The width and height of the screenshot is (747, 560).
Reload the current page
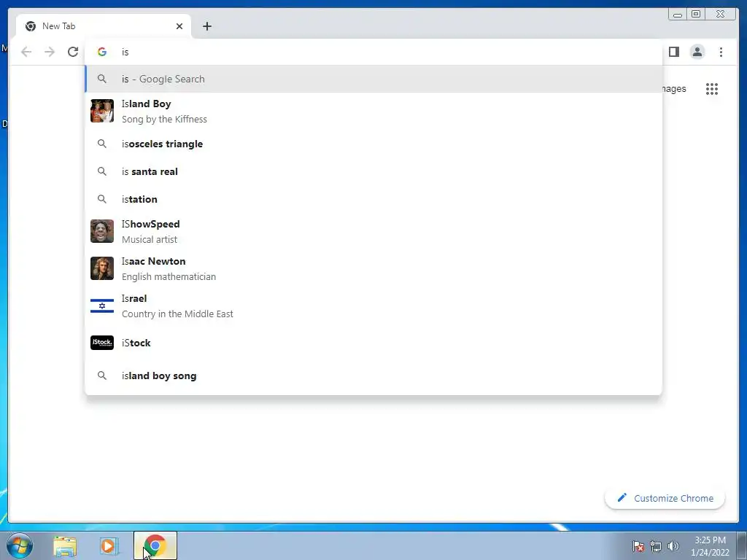73,52
